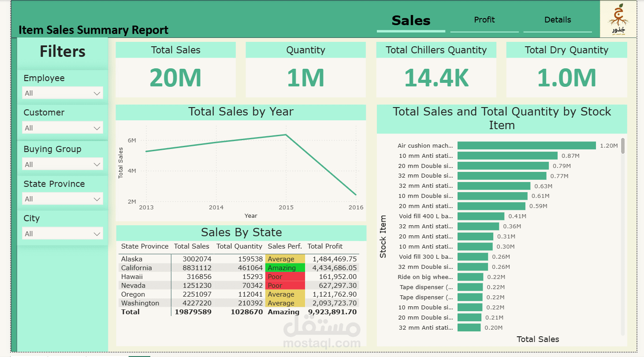The image size is (644, 357).
Task: Click the Ride on big wheel bar
Action: tap(470, 277)
